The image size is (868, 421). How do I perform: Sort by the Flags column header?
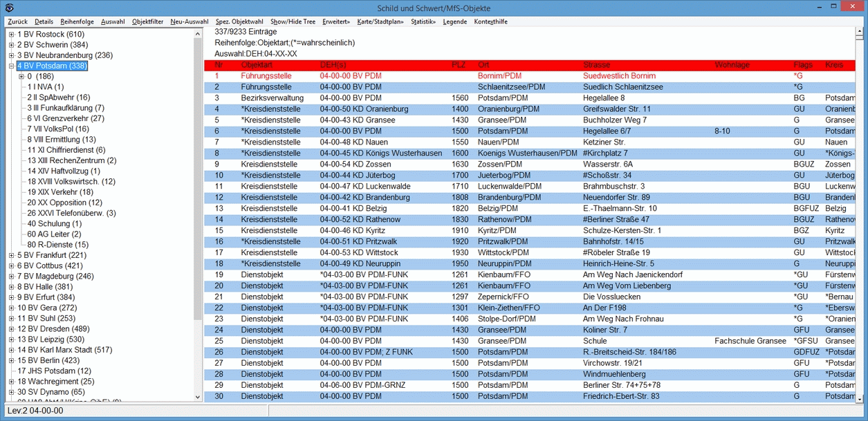[x=804, y=66]
